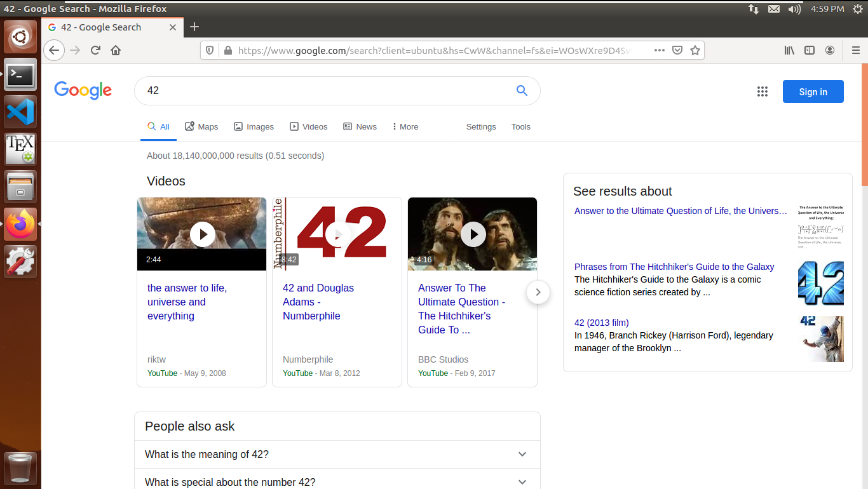
Task: Click the Sign in button
Action: pos(813,91)
